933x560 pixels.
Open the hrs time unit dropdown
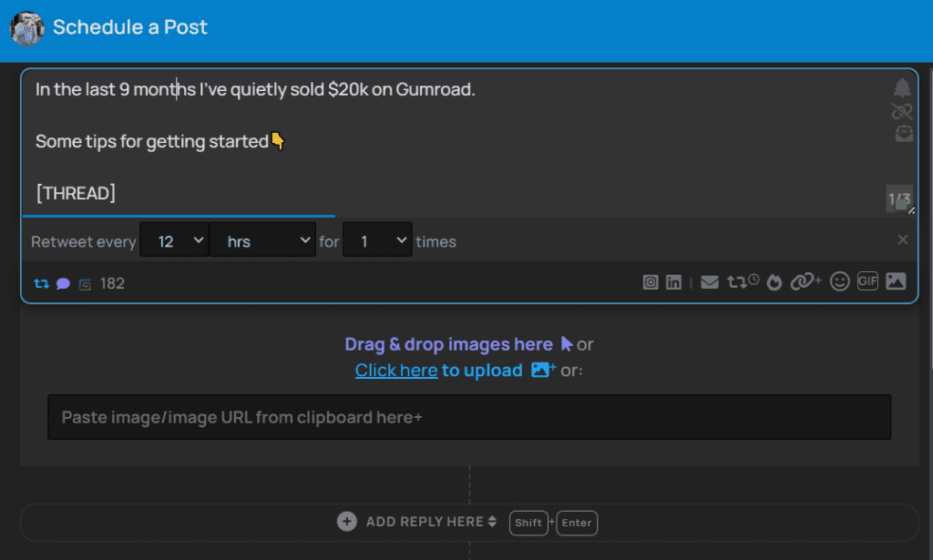[x=263, y=241]
